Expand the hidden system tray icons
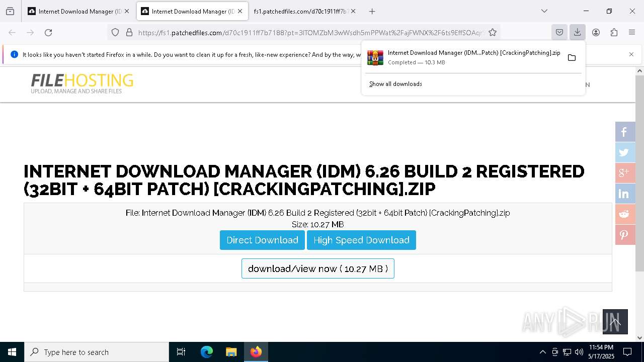Image resolution: width=644 pixels, height=362 pixels. [542, 352]
